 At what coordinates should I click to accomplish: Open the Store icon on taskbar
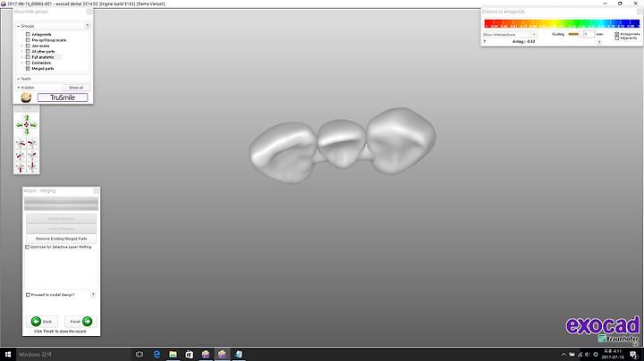(190, 355)
